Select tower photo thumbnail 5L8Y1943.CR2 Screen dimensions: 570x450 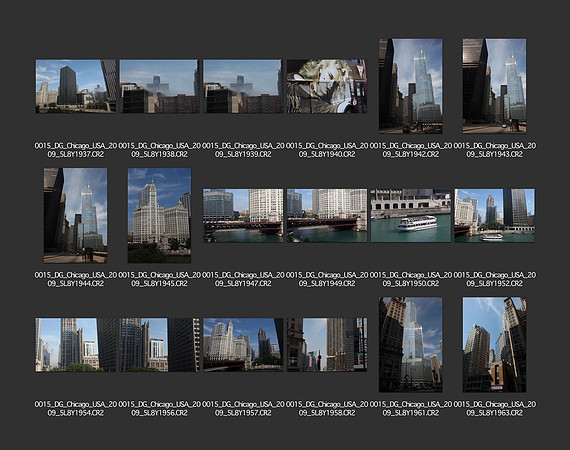pyautogui.click(x=494, y=86)
